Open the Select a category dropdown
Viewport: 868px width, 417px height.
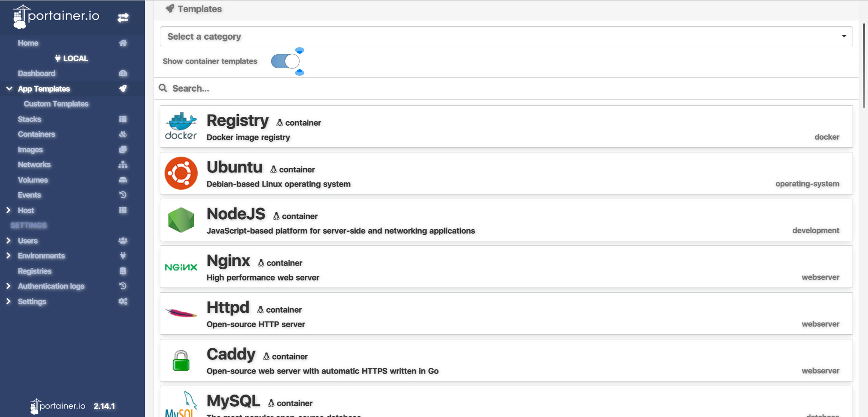point(506,36)
